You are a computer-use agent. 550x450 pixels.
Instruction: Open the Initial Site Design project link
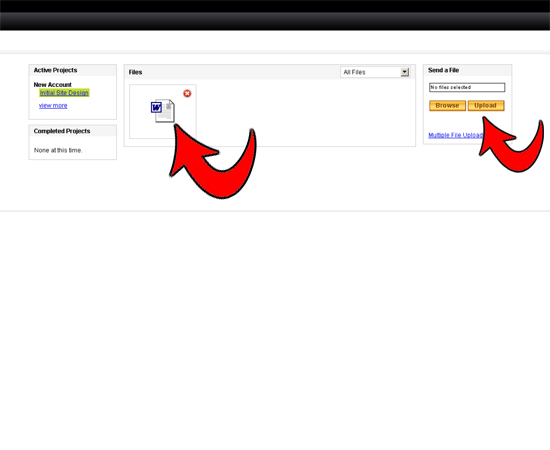64,93
